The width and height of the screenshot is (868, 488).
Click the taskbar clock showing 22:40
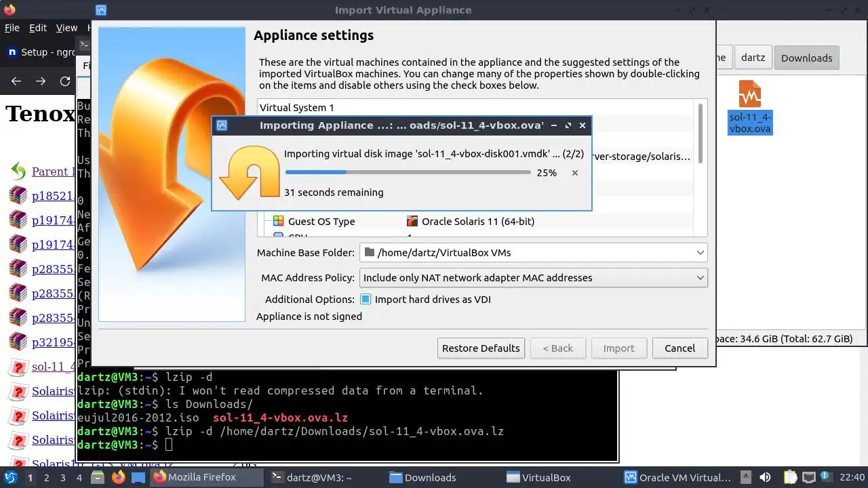(x=852, y=477)
